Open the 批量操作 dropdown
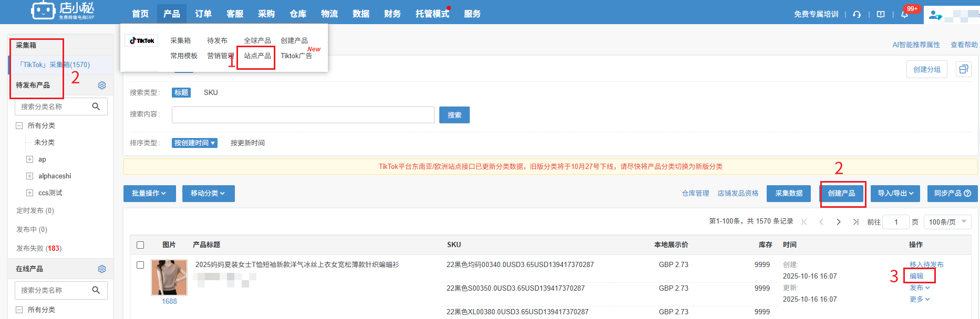Screen dimensions: 980x319 (149, 193)
